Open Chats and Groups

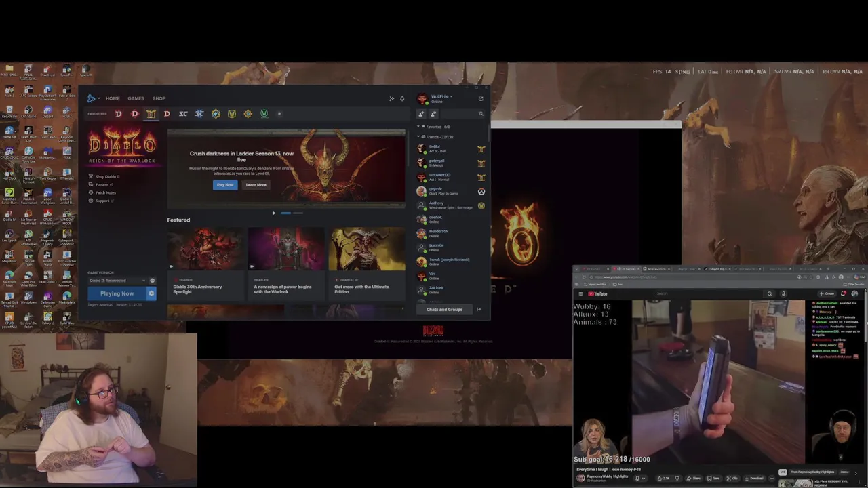(x=444, y=310)
